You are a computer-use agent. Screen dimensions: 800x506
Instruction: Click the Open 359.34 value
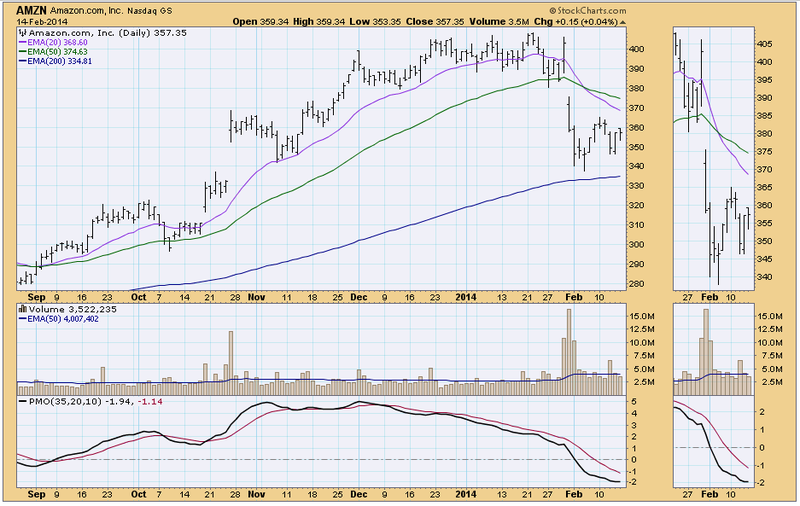coord(261,21)
